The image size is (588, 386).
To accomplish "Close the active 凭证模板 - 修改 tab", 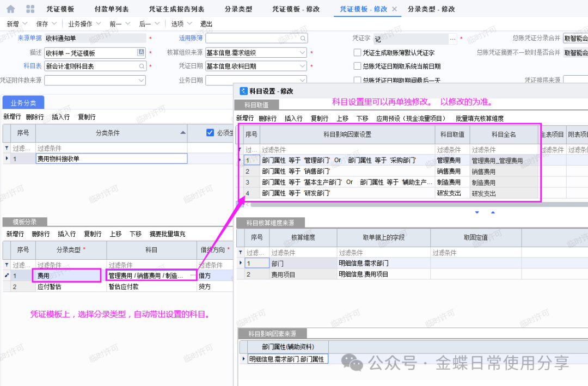I will click(x=395, y=9).
